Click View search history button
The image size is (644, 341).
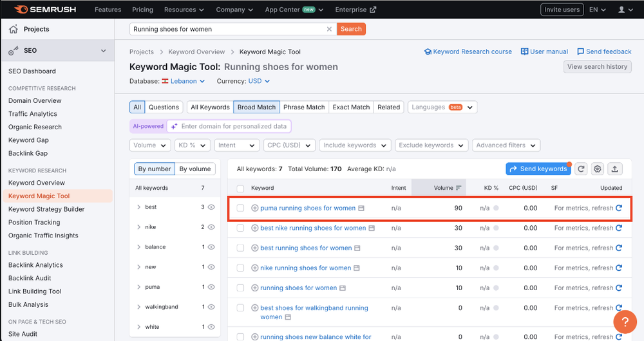pos(597,66)
